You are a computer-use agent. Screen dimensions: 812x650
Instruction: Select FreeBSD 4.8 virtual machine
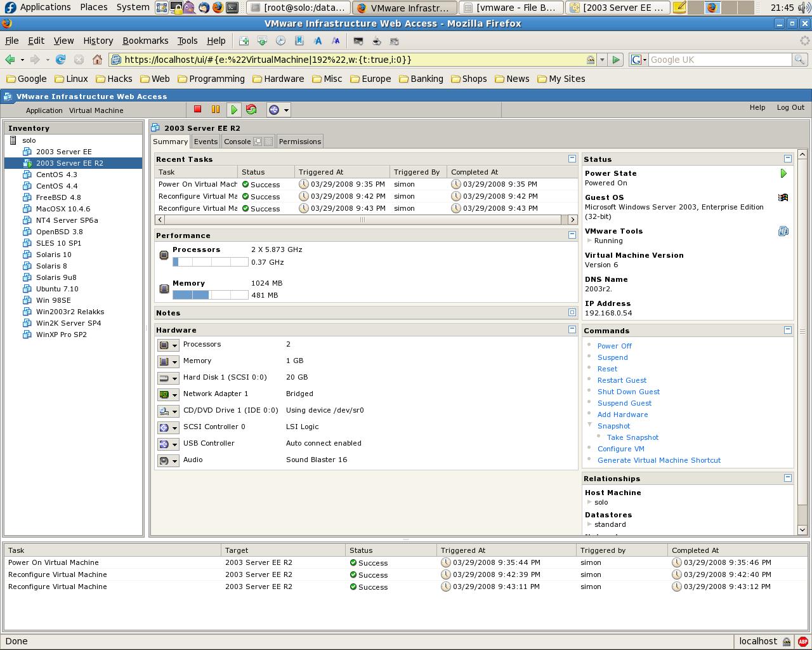(x=58, y=197)
